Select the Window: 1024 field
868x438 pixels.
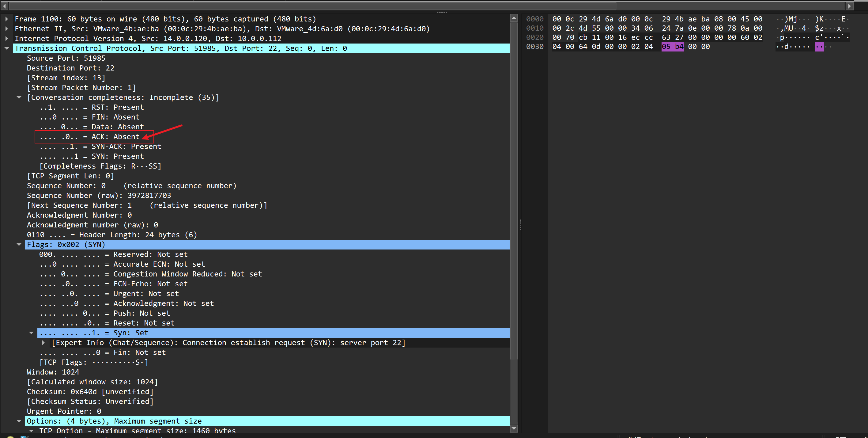pyautogui.click(x=53, y=372)
